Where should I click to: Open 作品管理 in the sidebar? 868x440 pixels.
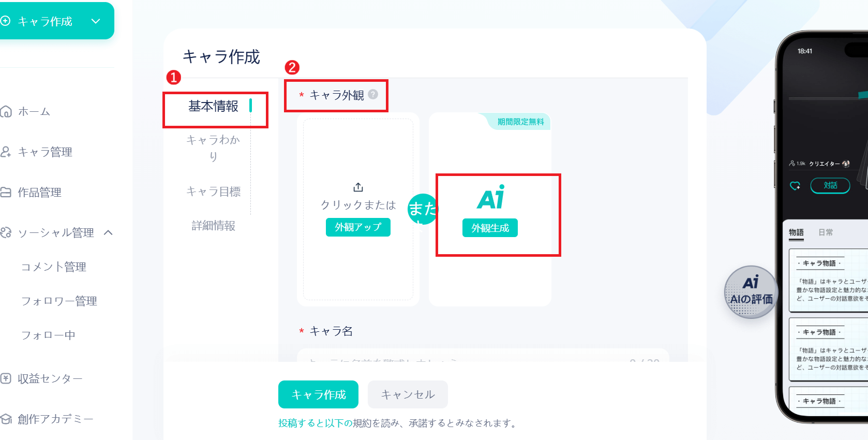[39, 193]
